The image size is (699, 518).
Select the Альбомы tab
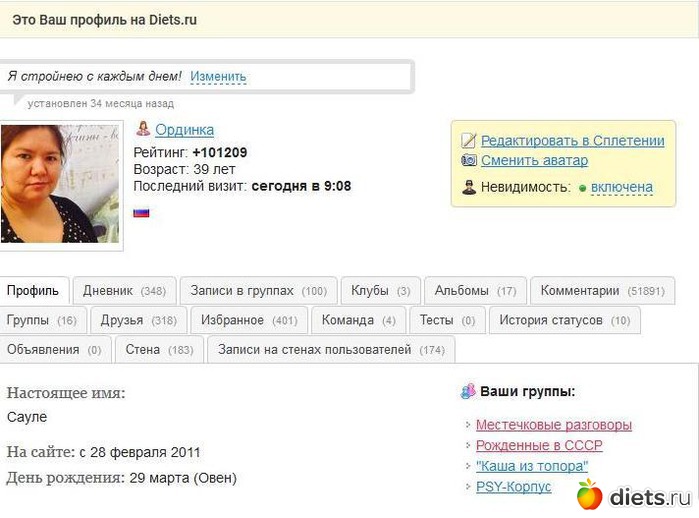pos(475,291)
